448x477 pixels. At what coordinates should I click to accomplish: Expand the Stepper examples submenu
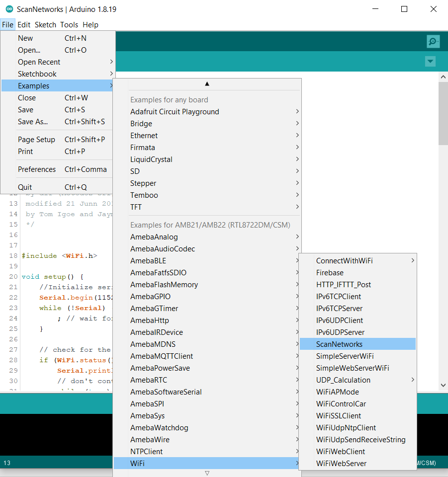coord(207,183)
